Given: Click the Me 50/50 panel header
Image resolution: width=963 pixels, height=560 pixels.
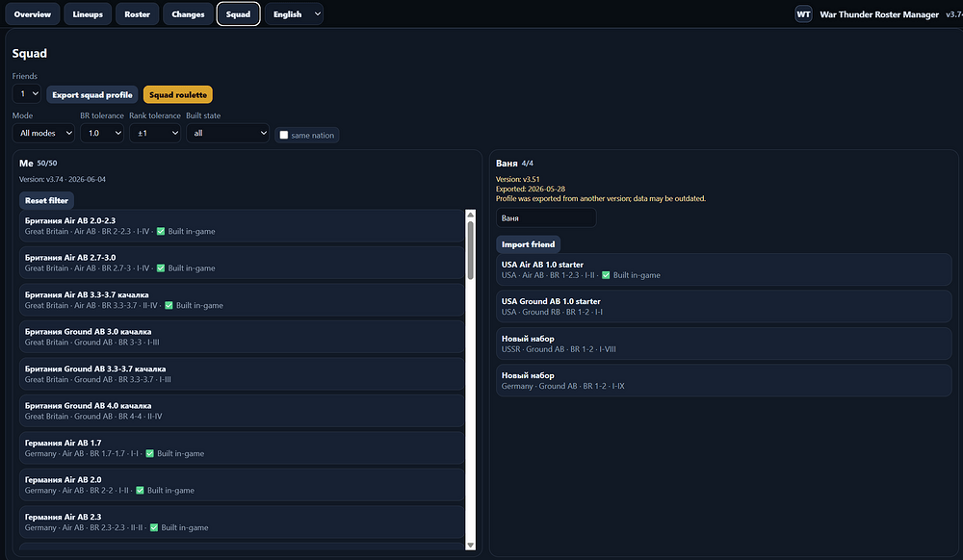Looking at the screenshot, I should point(39,164).
